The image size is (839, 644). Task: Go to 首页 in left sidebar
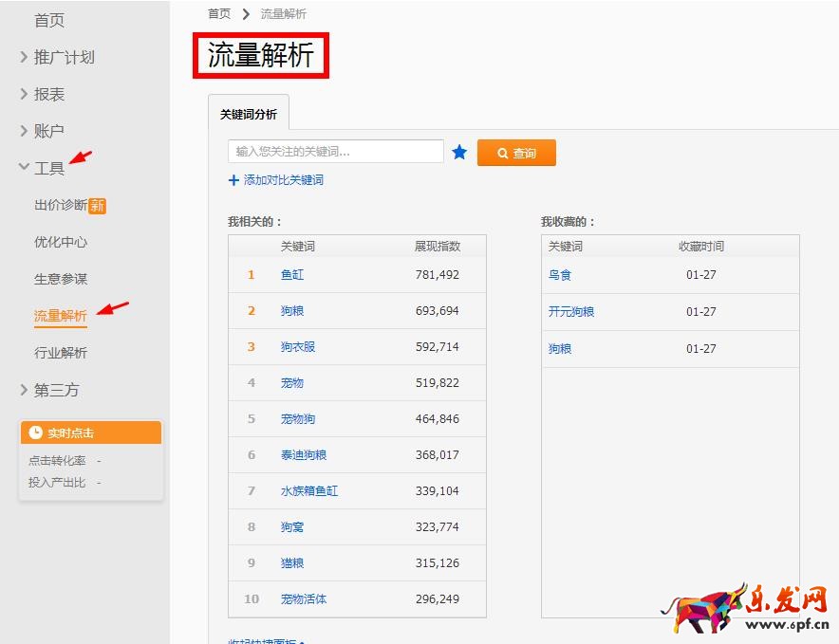49,20
